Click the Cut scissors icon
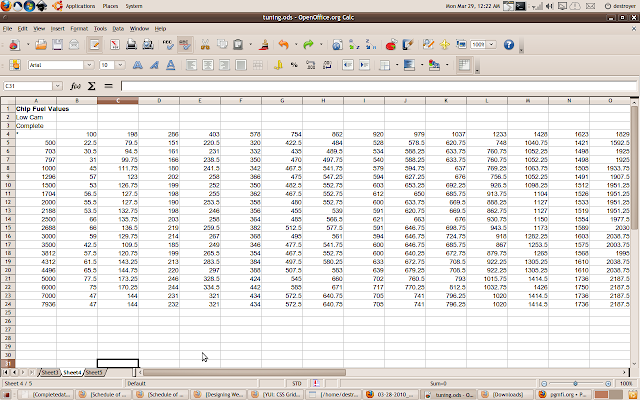The image size is (640, 400). [x=204, y=45]
